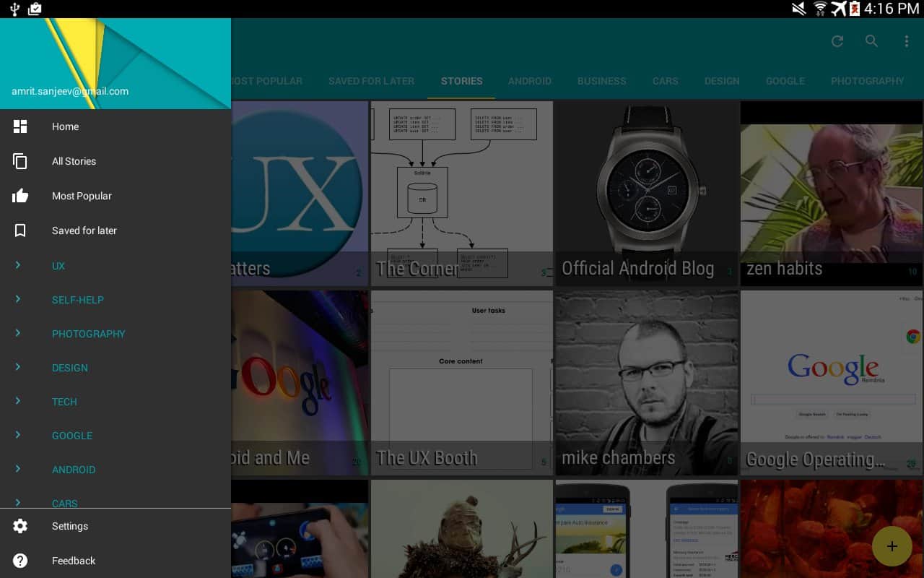
Task: Refresh the stories feed
Action: 837,41
